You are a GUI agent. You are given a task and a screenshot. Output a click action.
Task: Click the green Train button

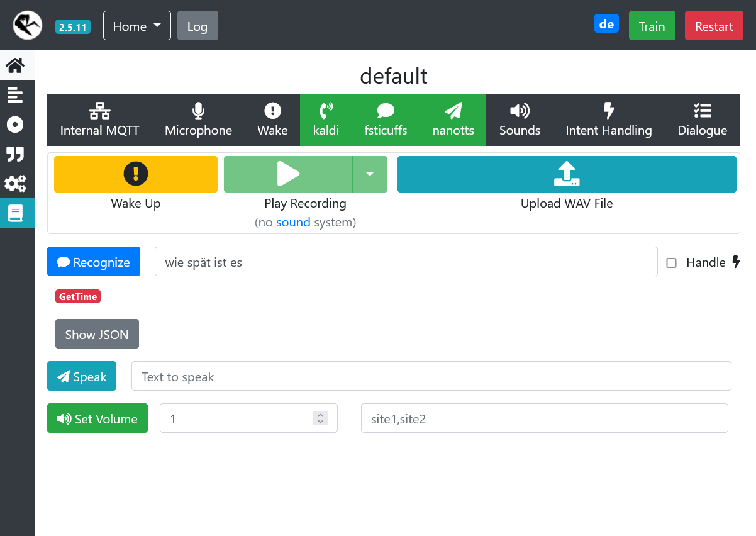coord(652,26)
